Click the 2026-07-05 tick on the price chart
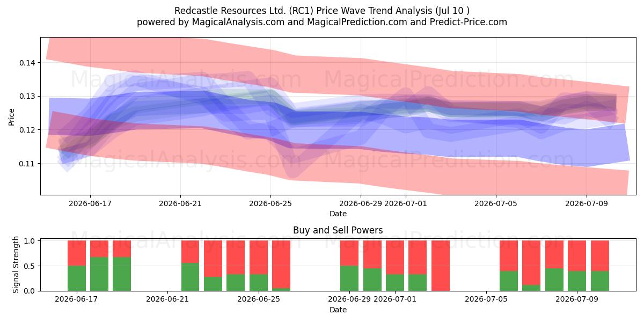The width and height of the screenshot is (644, 322). point(496,203)
